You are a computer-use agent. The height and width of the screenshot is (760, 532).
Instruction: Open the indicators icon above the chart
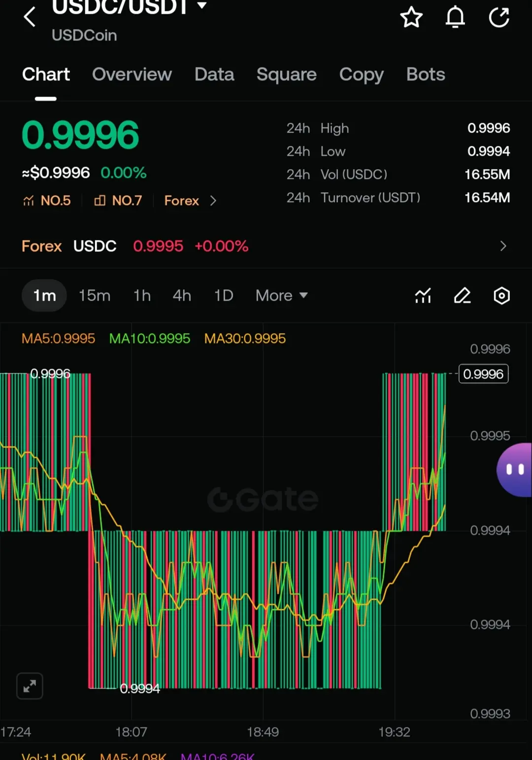tap(423, 296)
